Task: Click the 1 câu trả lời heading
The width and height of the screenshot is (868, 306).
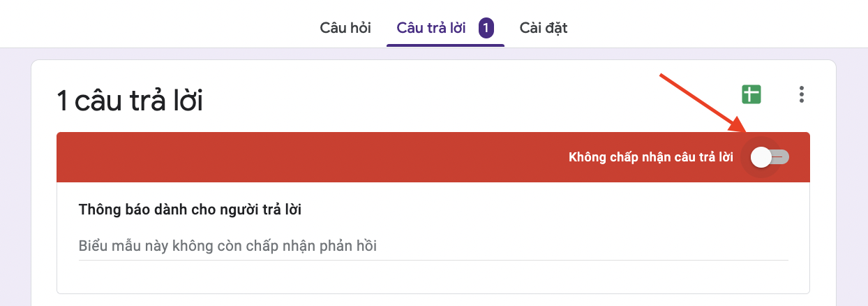Action: 130,102
